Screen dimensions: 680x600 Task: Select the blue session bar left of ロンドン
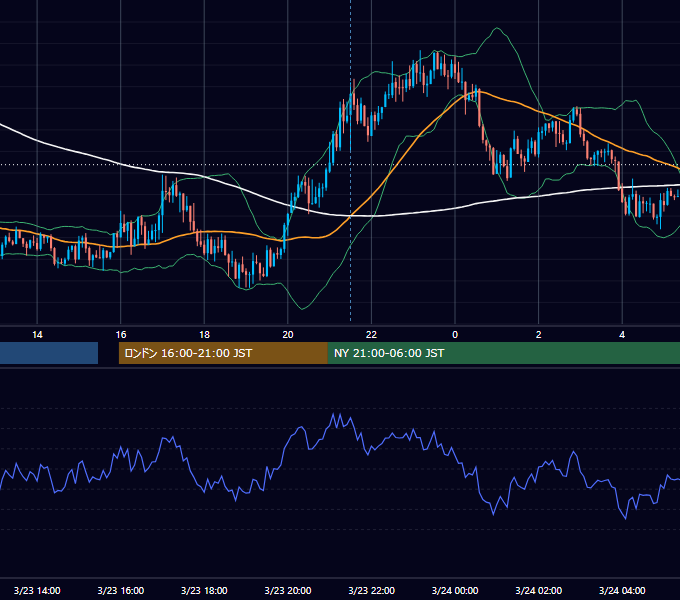49,353
